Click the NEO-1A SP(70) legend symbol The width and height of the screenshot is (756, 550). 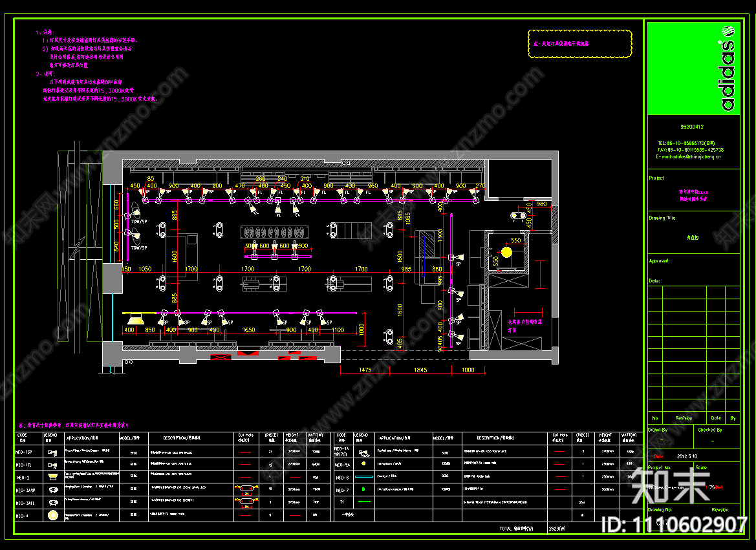363,453
